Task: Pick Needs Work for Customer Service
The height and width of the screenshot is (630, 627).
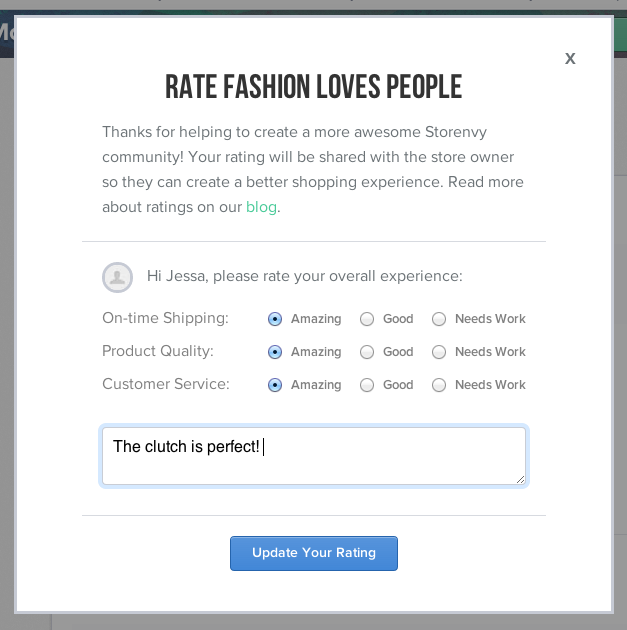Action: click(439, 385)
